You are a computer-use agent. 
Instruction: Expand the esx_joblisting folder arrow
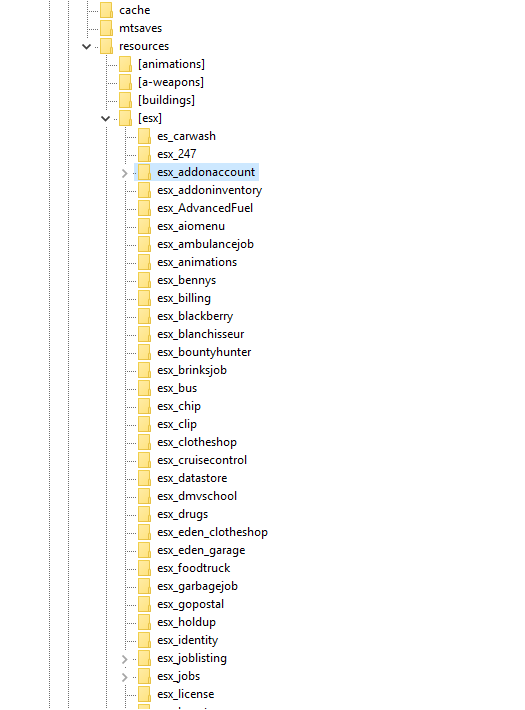click(125, 659)
